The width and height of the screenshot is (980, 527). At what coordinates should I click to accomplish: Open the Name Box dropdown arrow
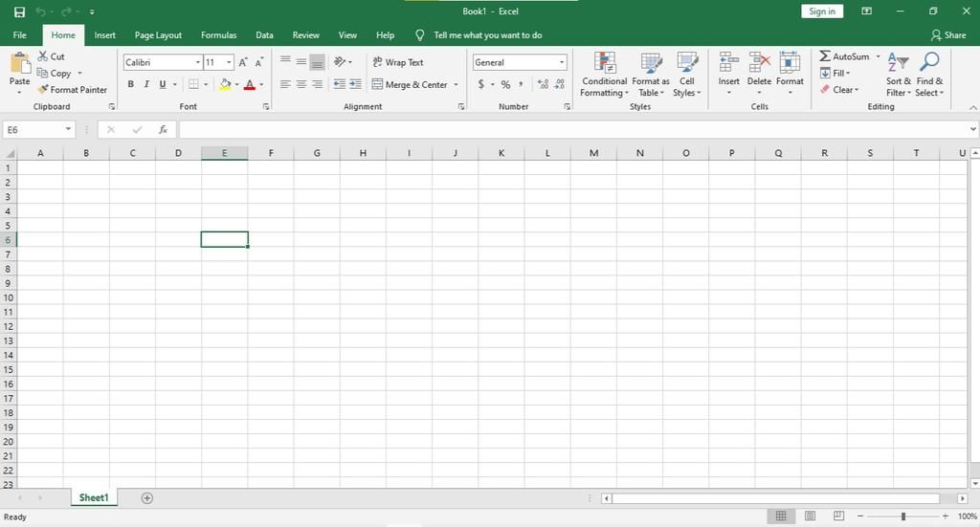pyautogui.click(x=68, y=130)
